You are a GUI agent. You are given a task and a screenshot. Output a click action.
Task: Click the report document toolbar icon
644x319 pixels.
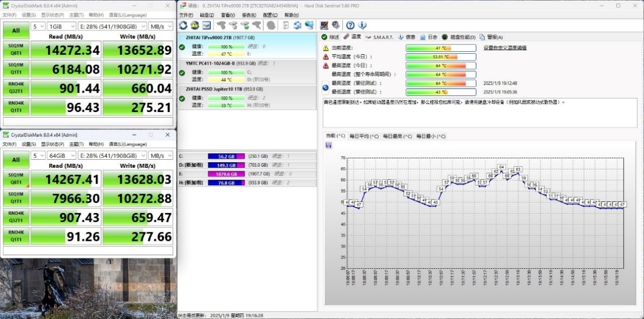pos(286,25)
